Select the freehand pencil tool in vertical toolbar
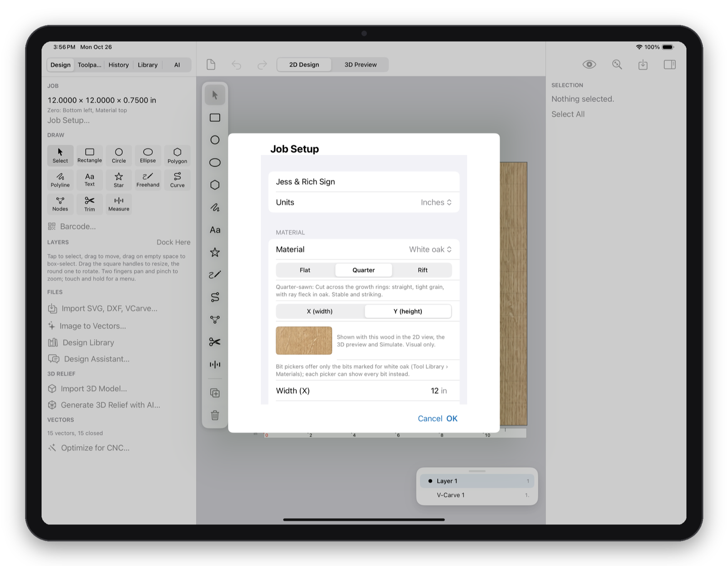Screen dimensions: 728x566 (215, 275)
